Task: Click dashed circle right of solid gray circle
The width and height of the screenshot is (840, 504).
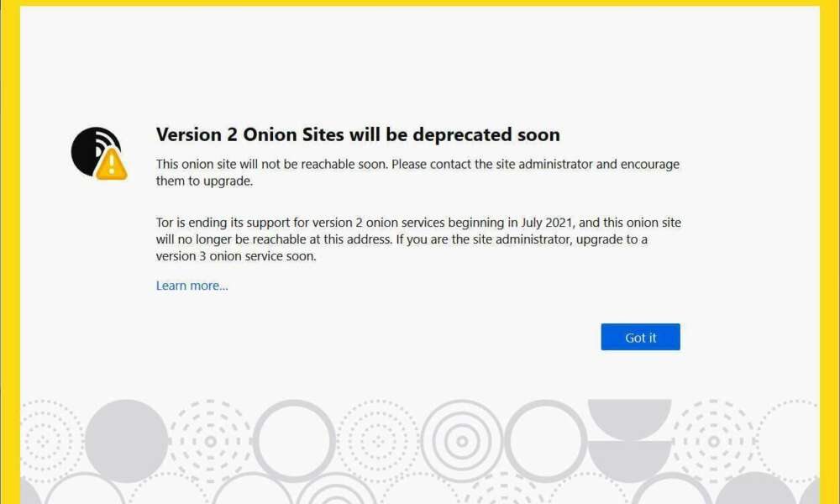Action: click(x=211, y=441)
